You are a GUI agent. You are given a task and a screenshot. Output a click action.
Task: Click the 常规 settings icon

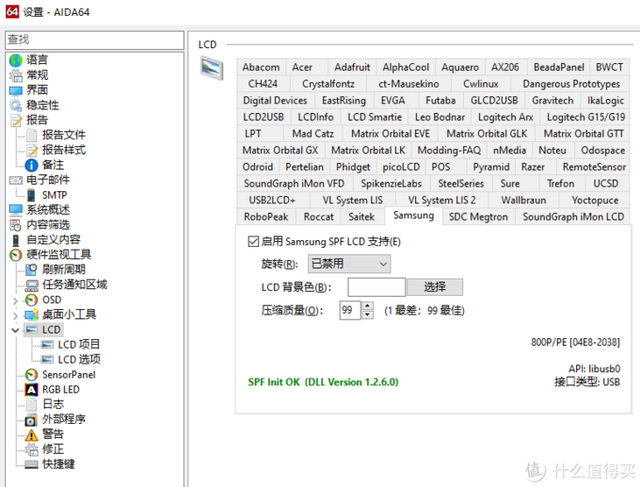[x=16, y=76]
